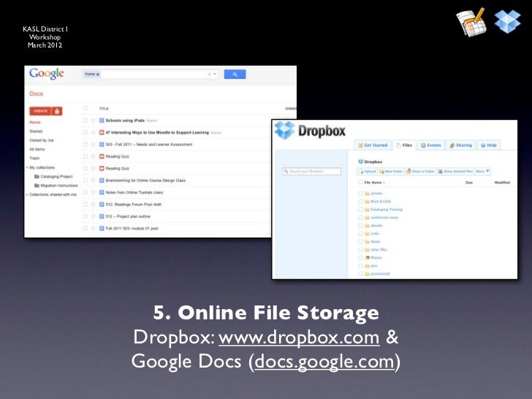
Task: Click the upload icon beside CREATE
Action: [x=57, y=111]
